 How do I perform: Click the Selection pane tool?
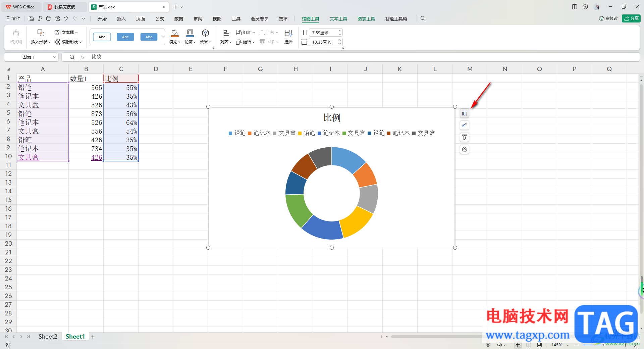click(x=288, y=33)
